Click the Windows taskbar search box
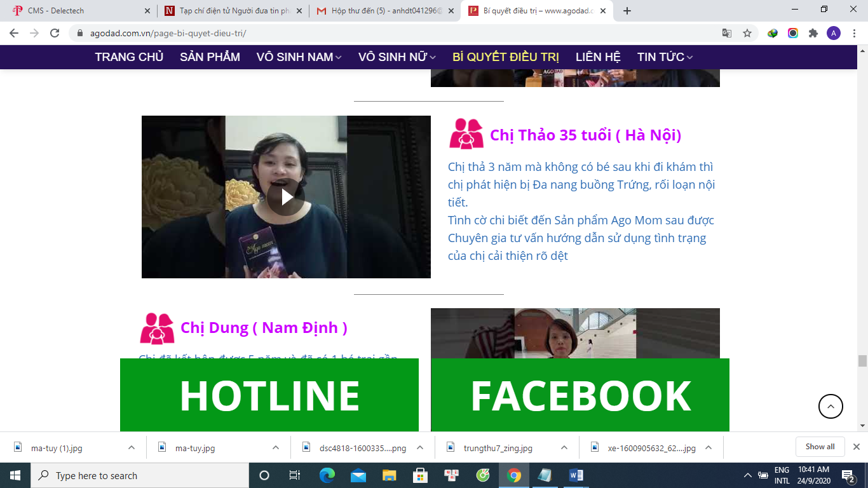This screenshot has height=488, width=868. click(x=140, y=475)
